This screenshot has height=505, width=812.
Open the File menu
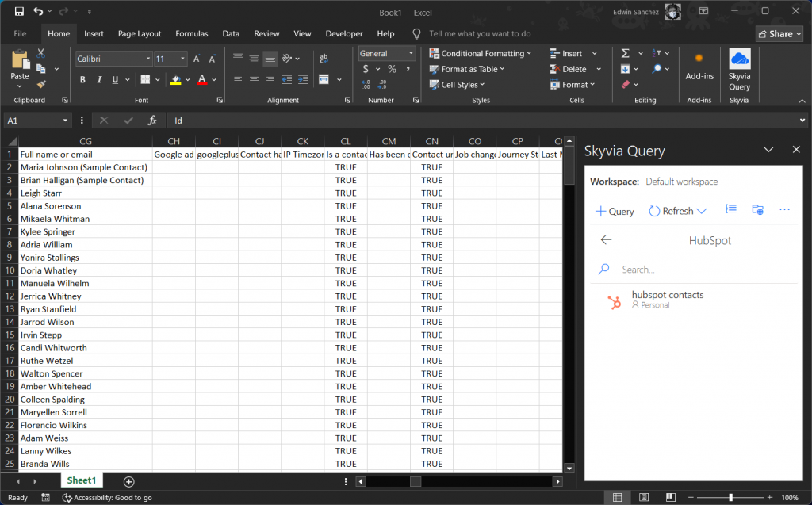[20, 33]
